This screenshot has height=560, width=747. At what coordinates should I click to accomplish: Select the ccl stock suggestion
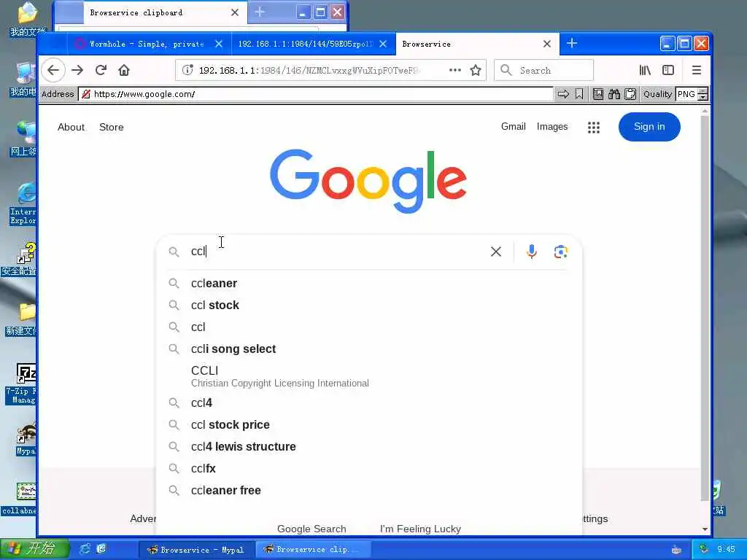369,306
